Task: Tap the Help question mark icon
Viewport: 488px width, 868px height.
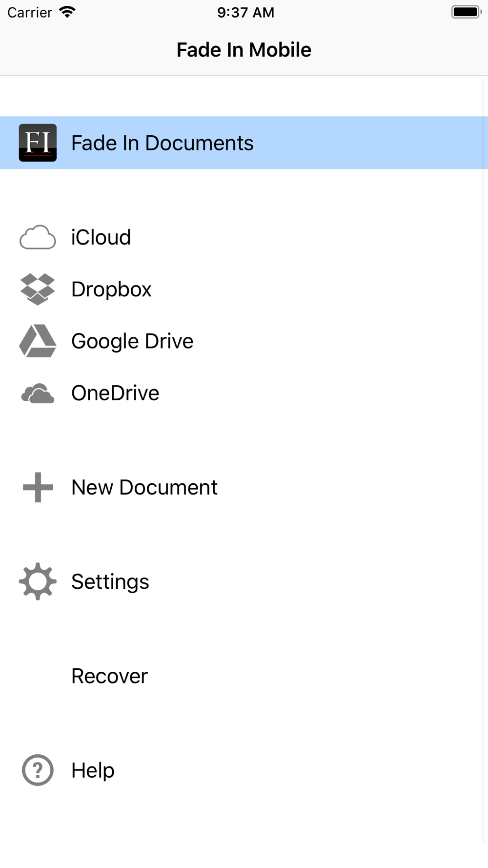Action: [x=38, y=770]
